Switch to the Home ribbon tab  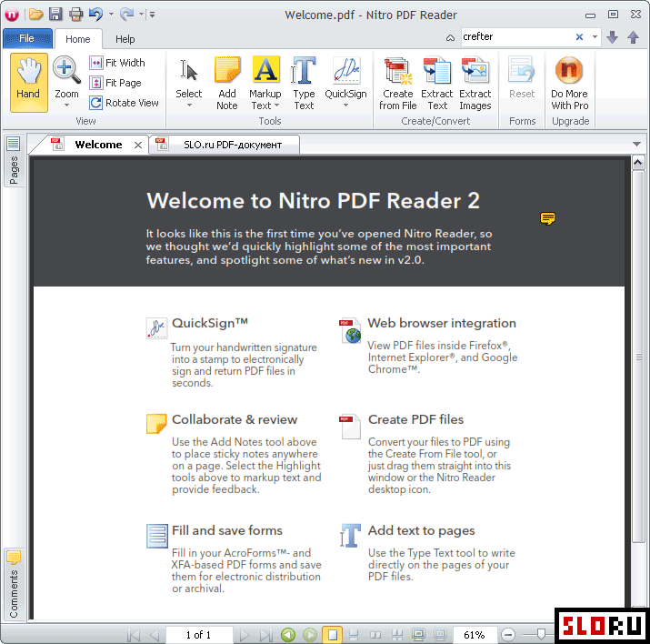tap(78, 39)
